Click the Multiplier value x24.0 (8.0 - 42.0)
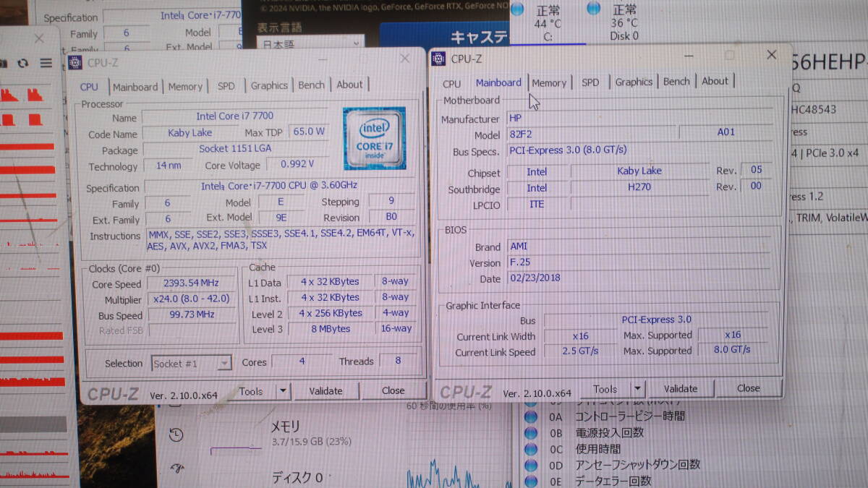Image resolution: width=868 pixels, height=488 pixels. coord(191,299)
